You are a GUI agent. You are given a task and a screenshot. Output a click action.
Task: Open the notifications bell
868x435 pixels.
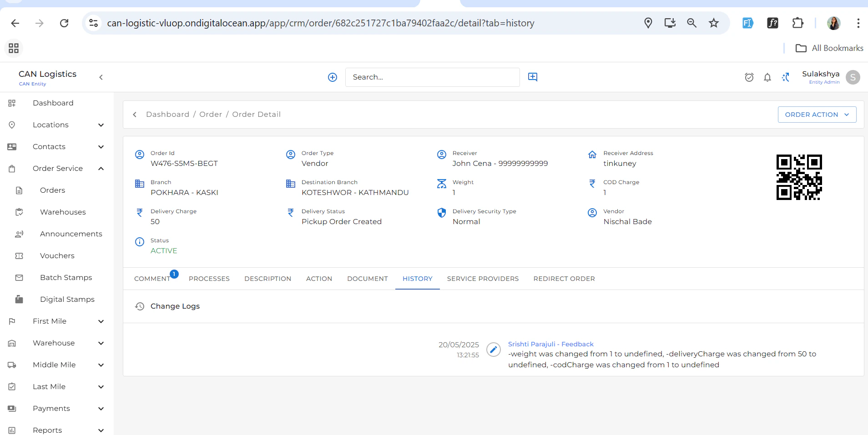[x=767, y=77]
